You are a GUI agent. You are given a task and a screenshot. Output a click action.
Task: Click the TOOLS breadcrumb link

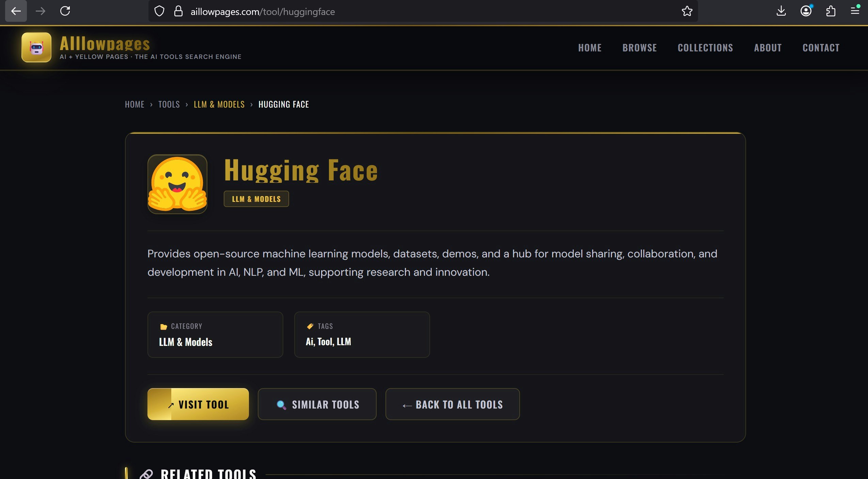pos(169,104)
